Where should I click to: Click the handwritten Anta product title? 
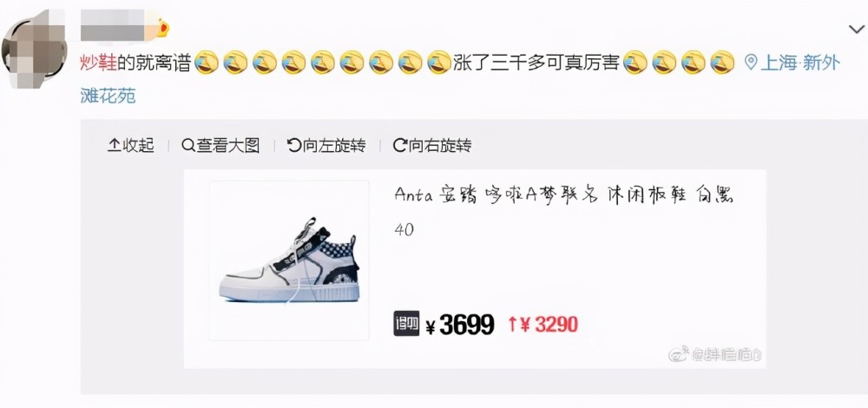pos(563,194)
